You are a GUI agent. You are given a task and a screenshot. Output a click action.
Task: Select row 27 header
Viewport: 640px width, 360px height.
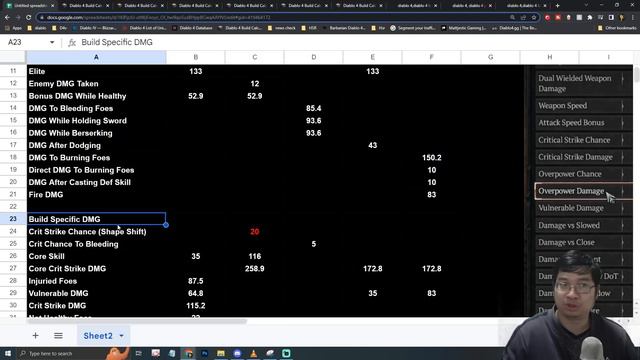[13, 269]
